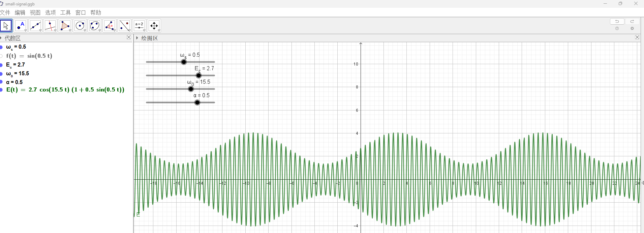Viewport: 644px width, 233px height.
Task: Click the ωs = 0.5 slider label
Action: coord(190,55)
